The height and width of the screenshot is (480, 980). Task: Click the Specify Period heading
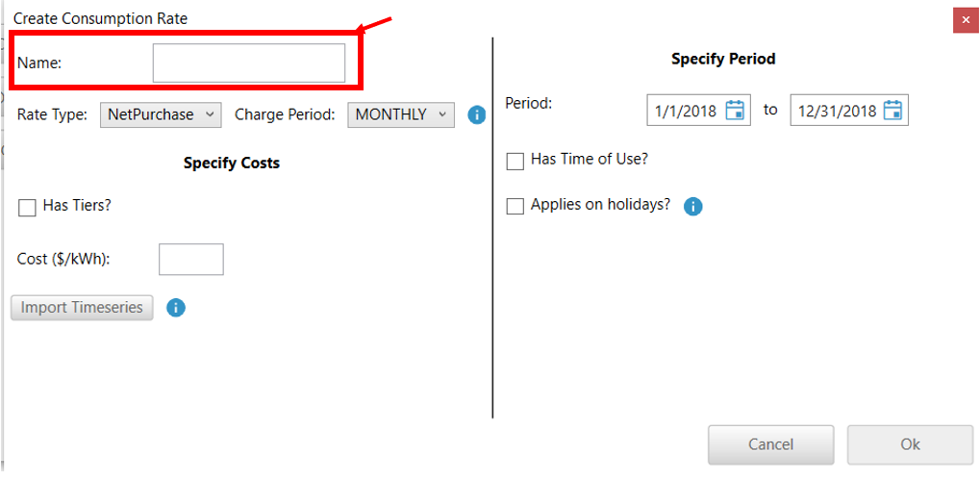[x=723, y=59]
